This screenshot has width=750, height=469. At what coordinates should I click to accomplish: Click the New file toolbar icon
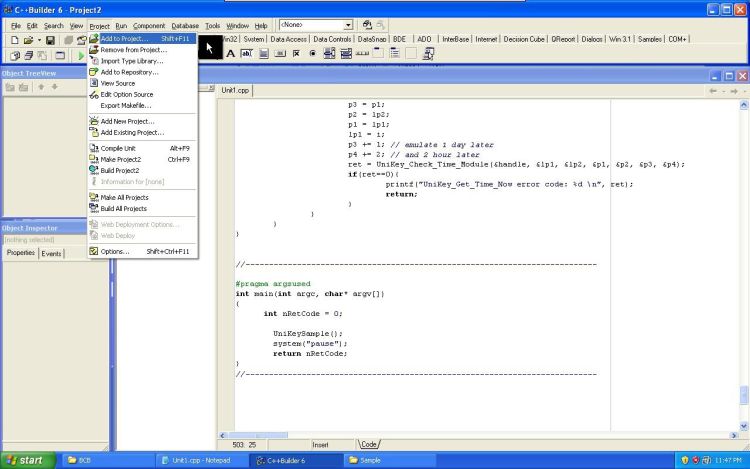14,40
